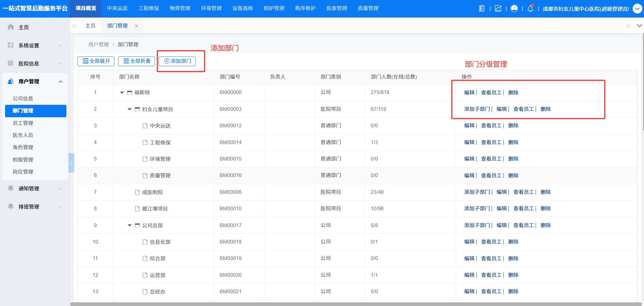Open the document icon in top header
Image resolution: width=644 pixels, height=306 pixels.
click(482, 8)
